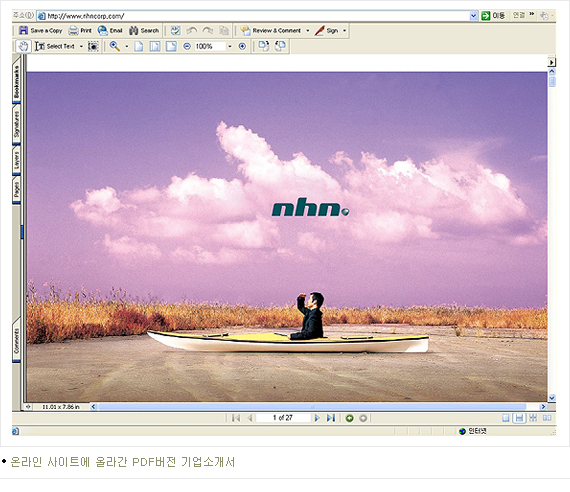
Task: Activate the Select Text tool
Action: click(x=55, y=46)
